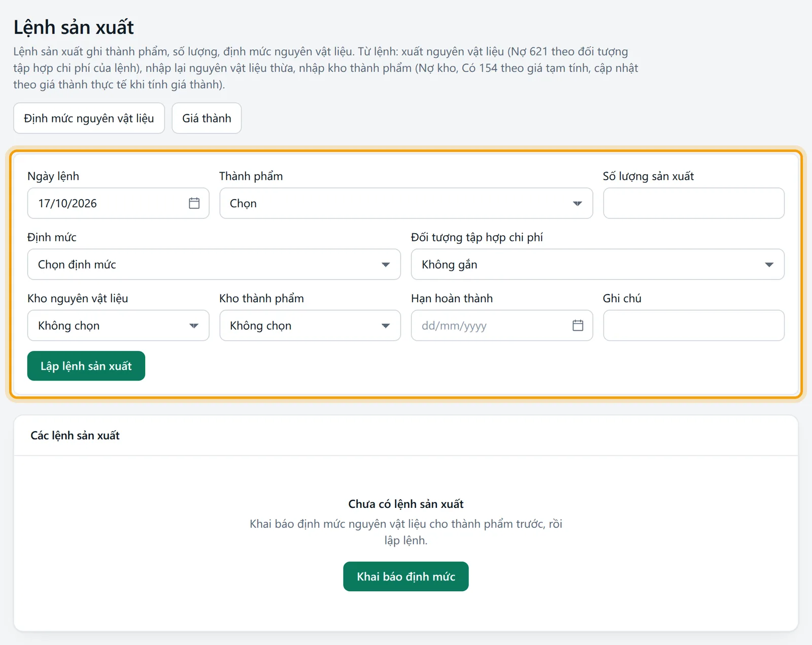Screen dimensions: 812x645
Task: Click Khai báo định mức button
Action: 406,576
